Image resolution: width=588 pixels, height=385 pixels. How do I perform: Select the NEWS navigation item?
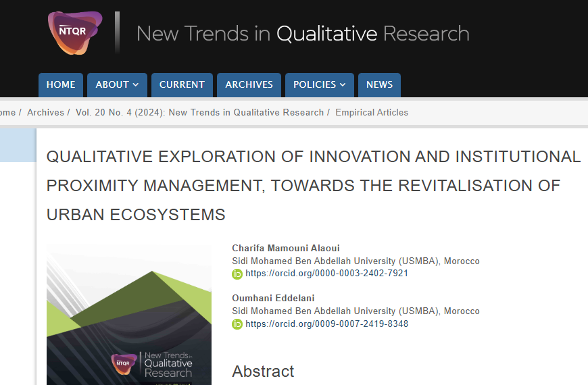click(379, 84)
